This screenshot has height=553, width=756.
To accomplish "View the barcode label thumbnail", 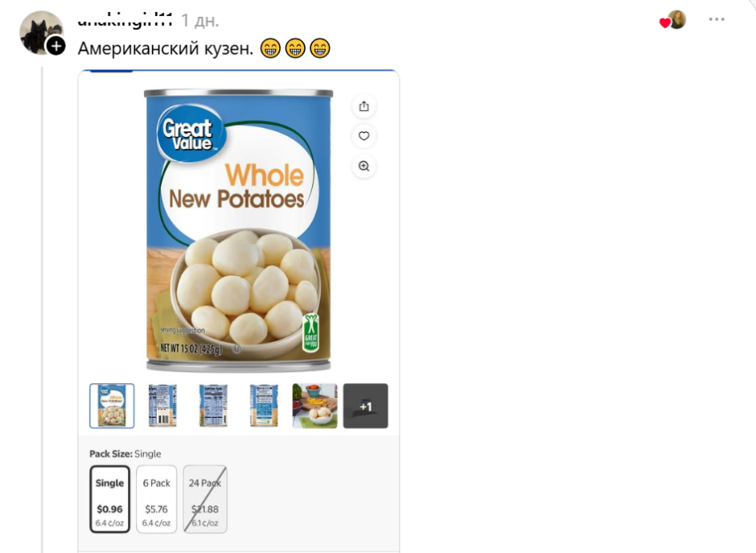I will click(x=162, y=406).
